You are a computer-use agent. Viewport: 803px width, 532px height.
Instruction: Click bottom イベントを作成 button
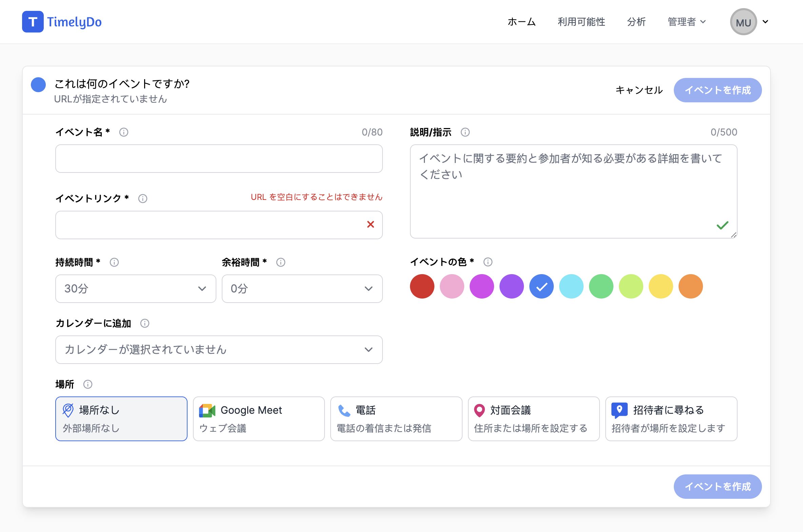coord(718,487)
